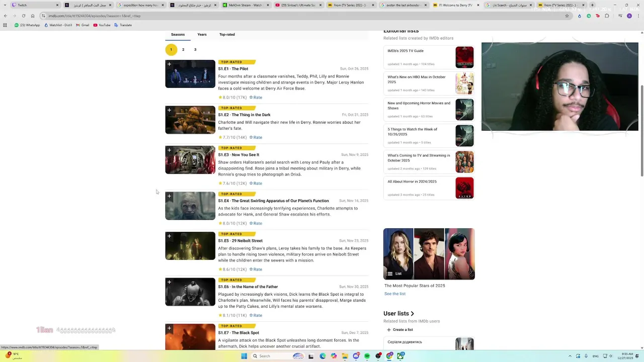Rate episode S1.E2 The Thing in the Dark
Image resolution: width=644 pixels, height=362 pixels.
click(x=256, y=137)
